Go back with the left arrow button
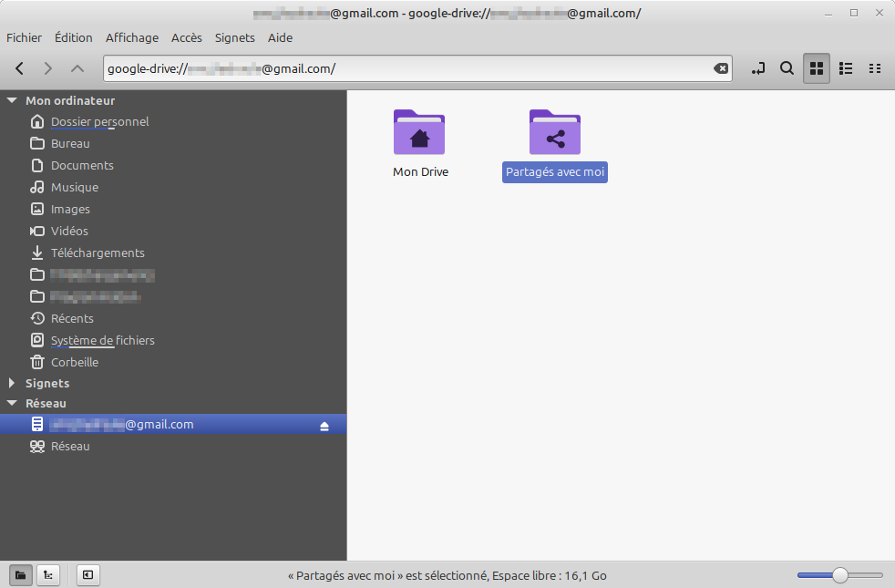 19,68
